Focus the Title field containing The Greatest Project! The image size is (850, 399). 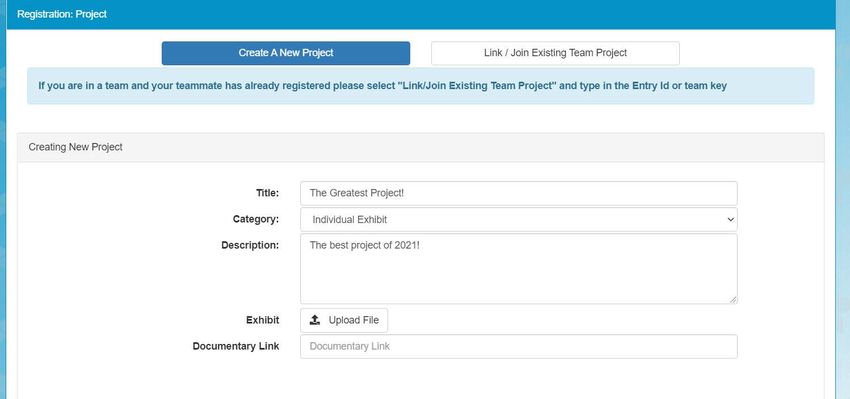[x=519, y=193]
